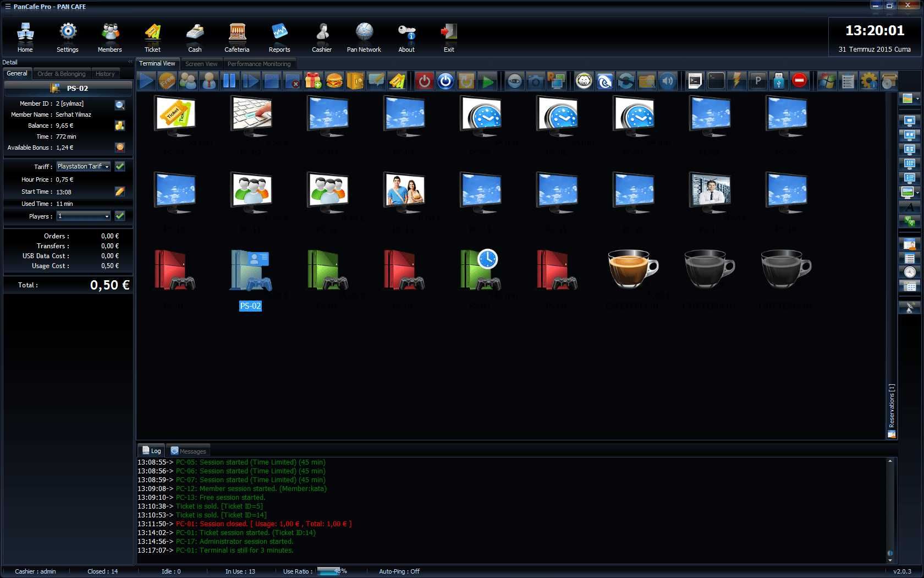Screen dimensions: 924x578
Task: Click the polar bear Deep Freeze icon
Action: [584, 81]
